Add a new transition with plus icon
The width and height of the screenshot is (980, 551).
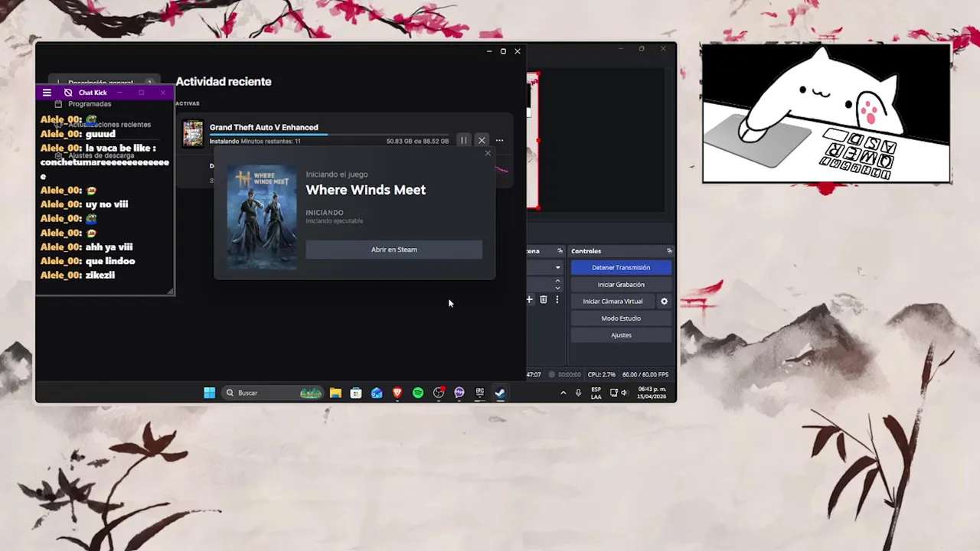[x=529, y=300]
